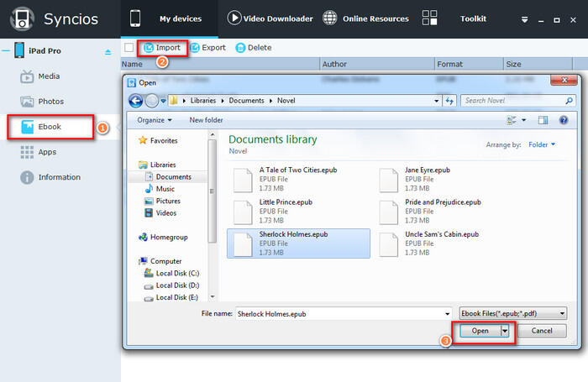Select Videos library in navigation pane

coord(161,213)
